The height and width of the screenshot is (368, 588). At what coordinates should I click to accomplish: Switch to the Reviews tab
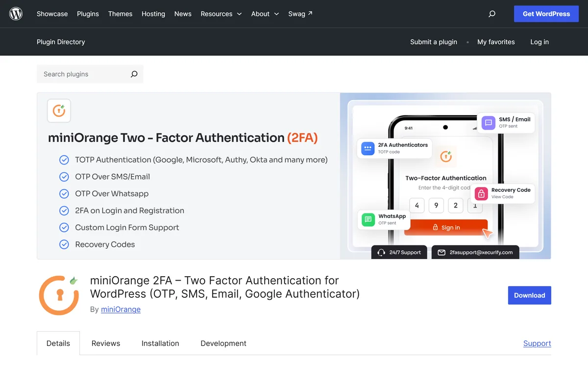[x=106, y=343]
